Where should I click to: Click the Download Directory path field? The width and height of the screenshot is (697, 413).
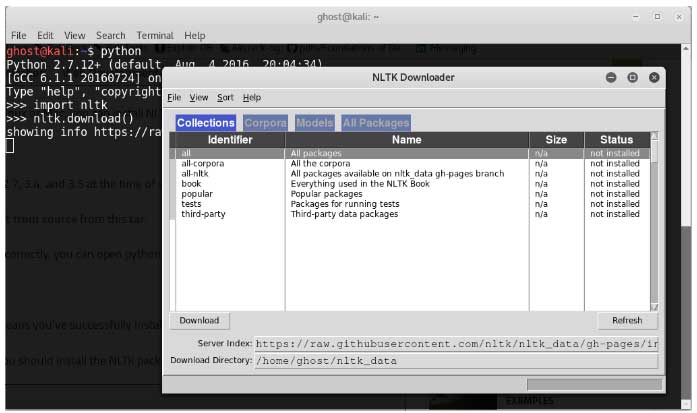456,360
